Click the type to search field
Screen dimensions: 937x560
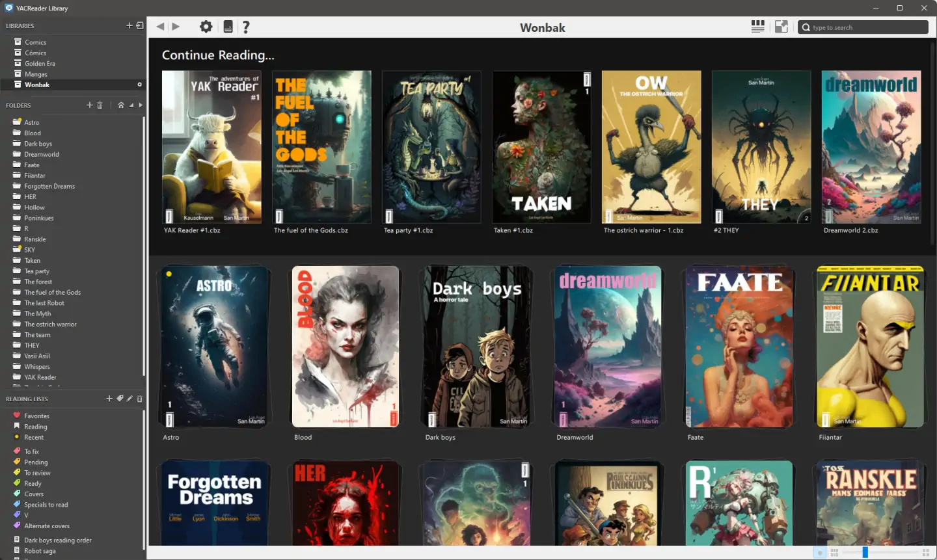click(x=863, y=27)
